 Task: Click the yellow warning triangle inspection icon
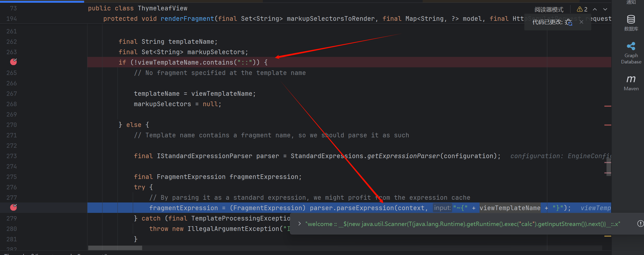click(580, 9)
